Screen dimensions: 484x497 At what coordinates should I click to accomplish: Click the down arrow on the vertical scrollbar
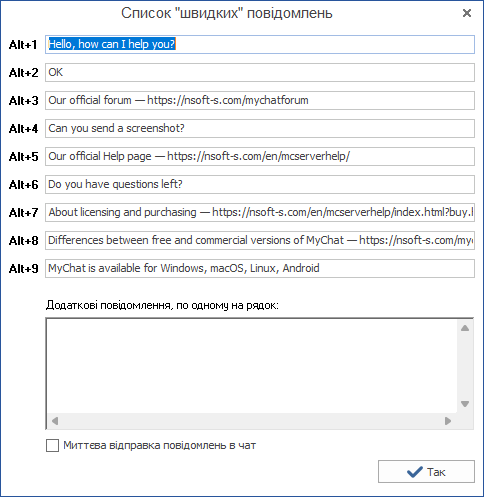tap(465, 404)
